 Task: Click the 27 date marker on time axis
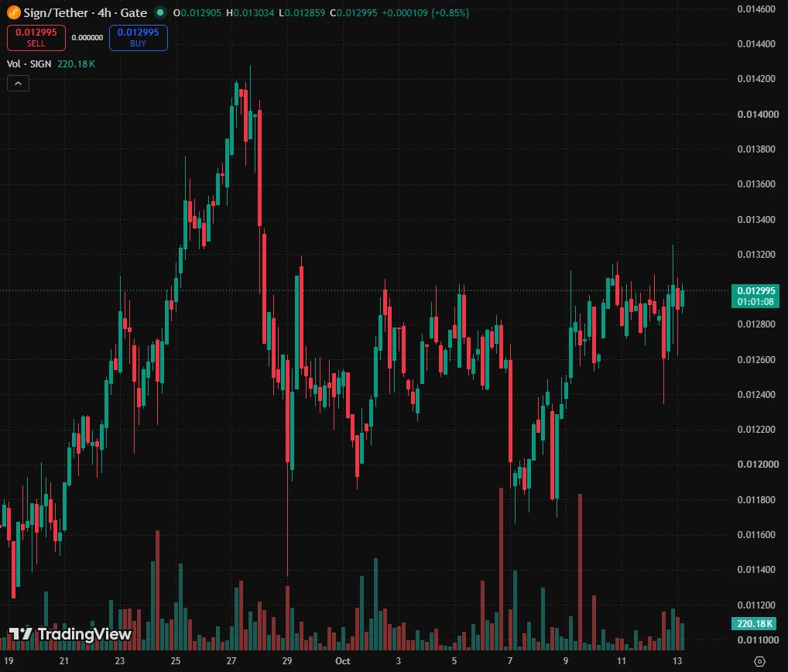[x=231, y=661]
